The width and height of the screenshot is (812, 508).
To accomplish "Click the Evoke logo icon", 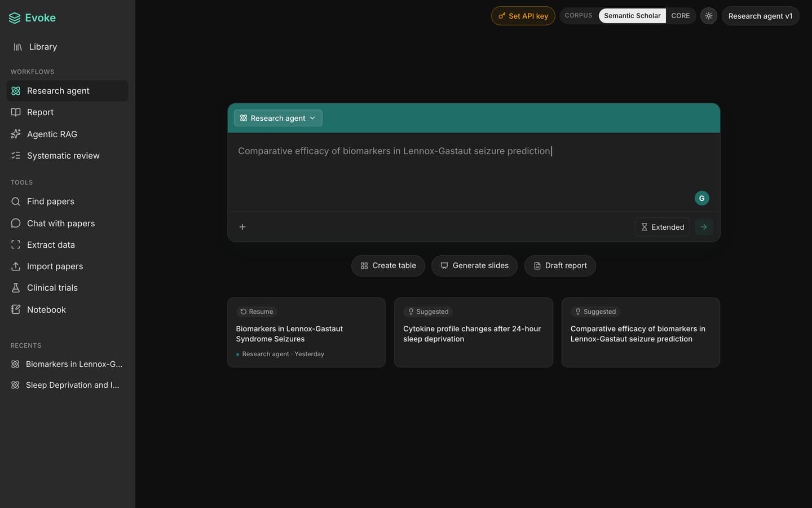I will tap(15, 18).
